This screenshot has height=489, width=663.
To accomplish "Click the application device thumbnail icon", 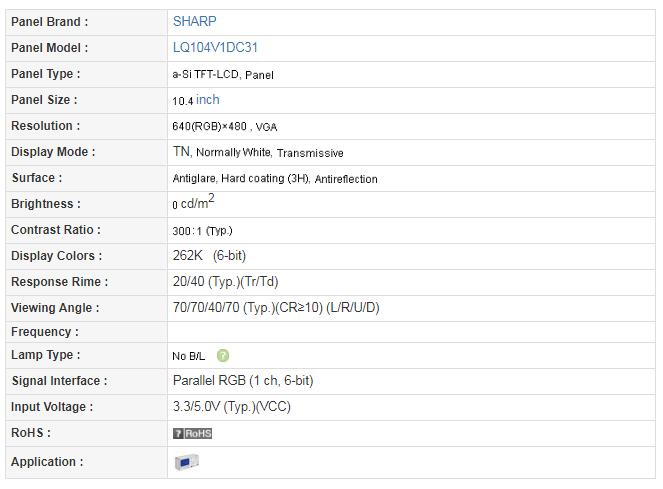I will (x=186, y=462).
